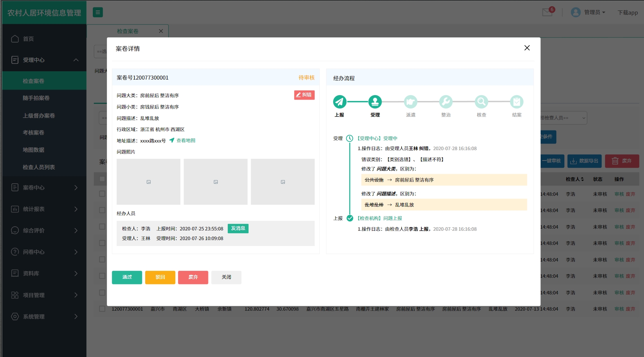Open the third problem photo thumbnail

pos(283,182)
